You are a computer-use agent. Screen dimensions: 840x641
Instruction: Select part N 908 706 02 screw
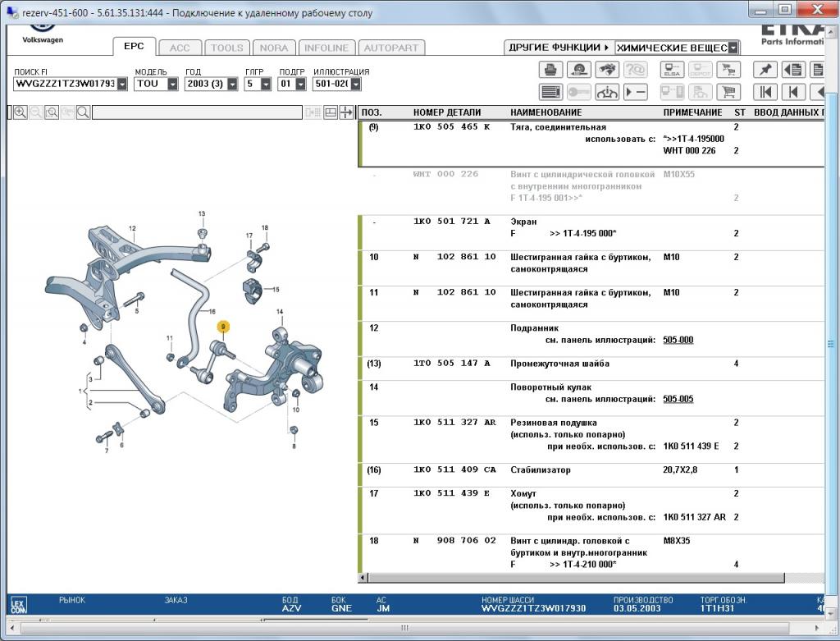pyautogui.click(x=591, y=552)
